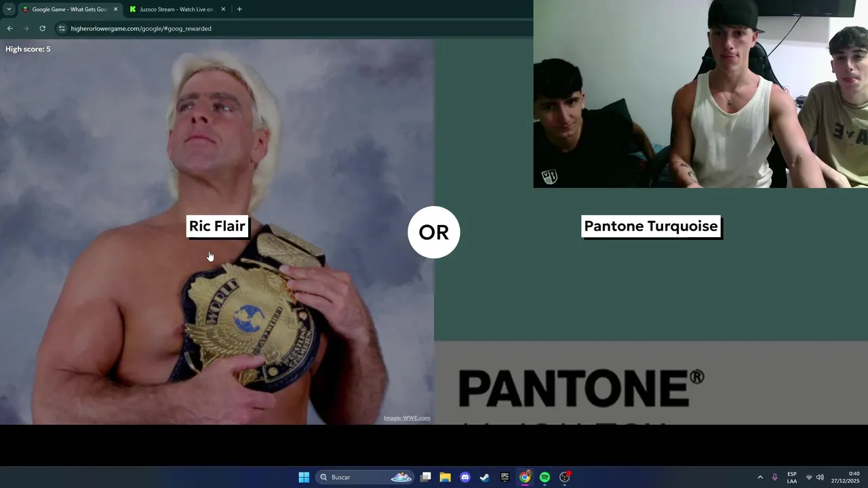Go back to the previous page
The height and width of the screenshot is (488, 868).
click(9, 28)
